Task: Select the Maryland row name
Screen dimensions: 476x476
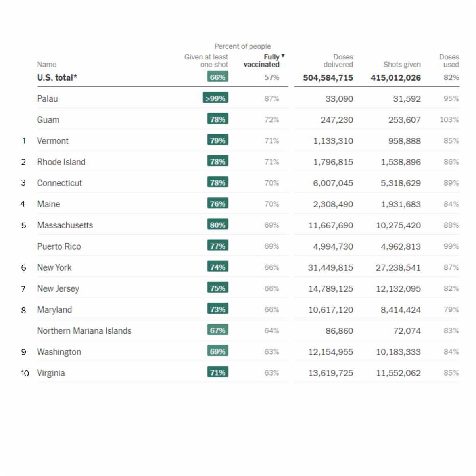Action: click(x=55, y=309)
